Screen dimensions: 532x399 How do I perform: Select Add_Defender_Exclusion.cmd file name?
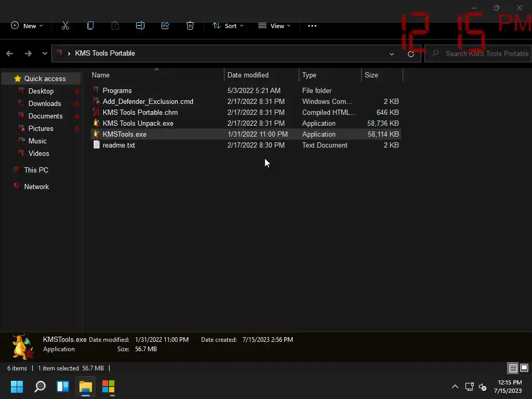pos(148,101)
